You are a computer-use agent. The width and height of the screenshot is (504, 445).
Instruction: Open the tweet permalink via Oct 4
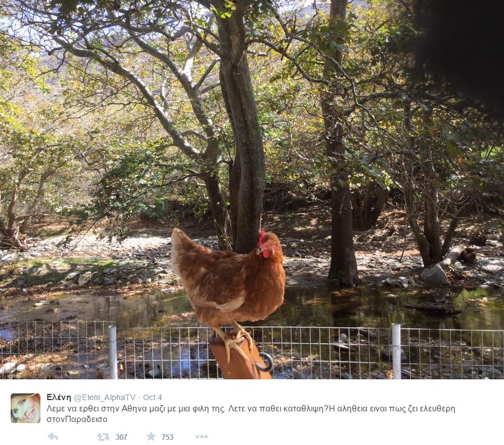click(152, 397)
